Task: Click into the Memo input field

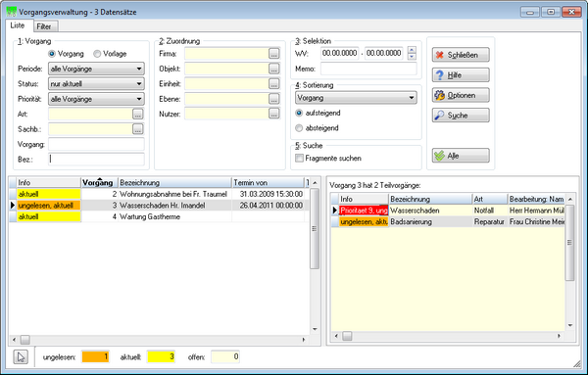Action: click(368, 69)
